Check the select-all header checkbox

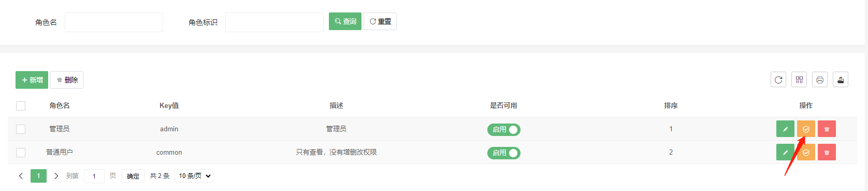tap(21, 106)
